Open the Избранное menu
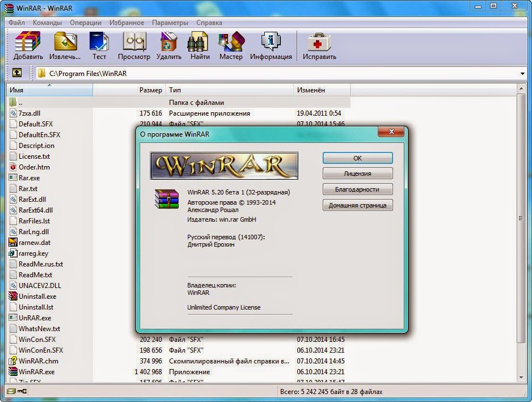 coord(126,22)
